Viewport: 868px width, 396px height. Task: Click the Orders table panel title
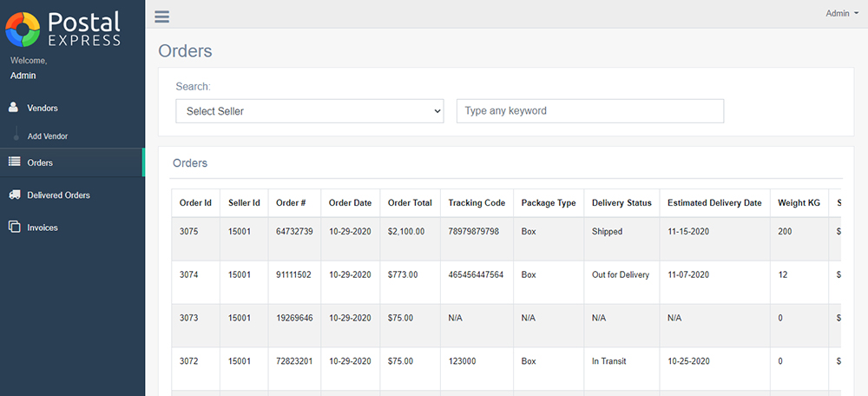(x=190, y=163)
